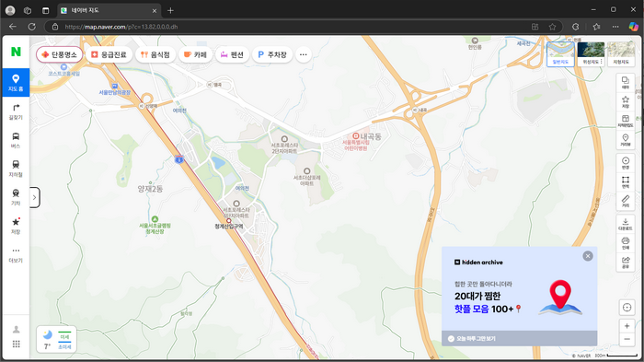Open 더보기 more menu in sidebar
This screenshot has height=362, width=644.
[x=16, y=254]
